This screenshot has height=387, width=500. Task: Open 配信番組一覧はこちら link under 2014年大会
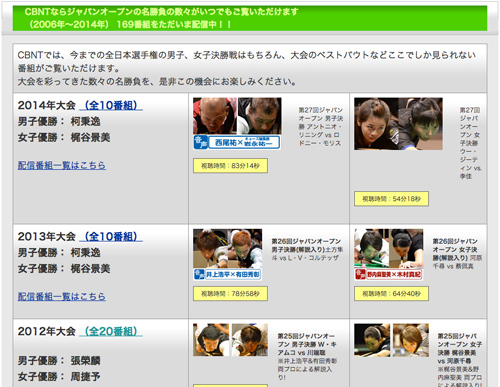tap(62, 165)
